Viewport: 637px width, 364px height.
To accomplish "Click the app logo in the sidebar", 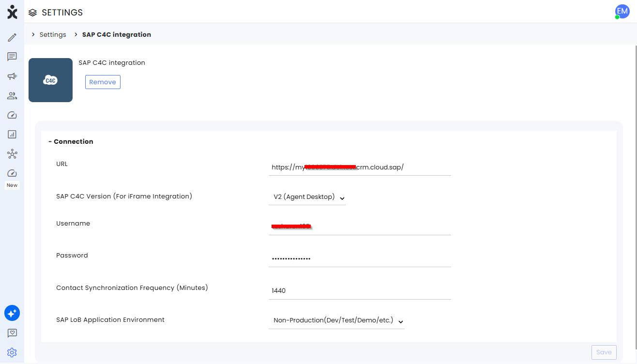I will (12, 12).
